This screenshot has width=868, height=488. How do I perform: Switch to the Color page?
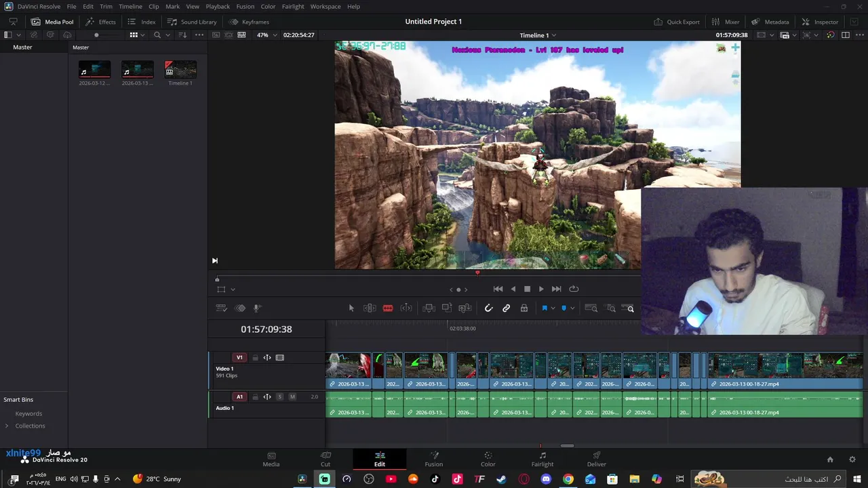click(x=488, y=459)
